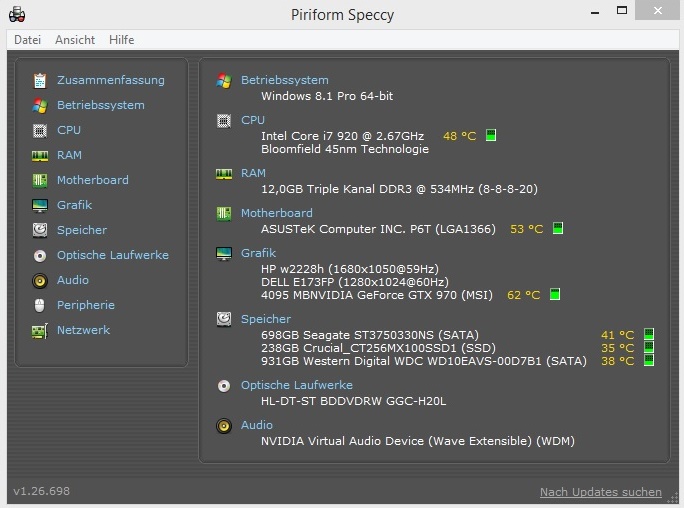Click the text 'Windows 8.1 Pro 64-bit'
684x508 pixels.
pos(327,96)
